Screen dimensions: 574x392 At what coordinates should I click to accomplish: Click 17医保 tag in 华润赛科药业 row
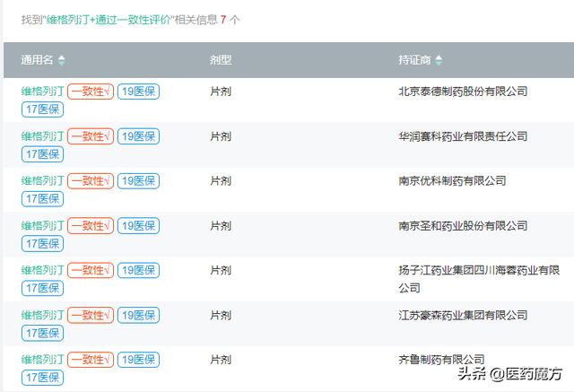[x=42, y=154]
